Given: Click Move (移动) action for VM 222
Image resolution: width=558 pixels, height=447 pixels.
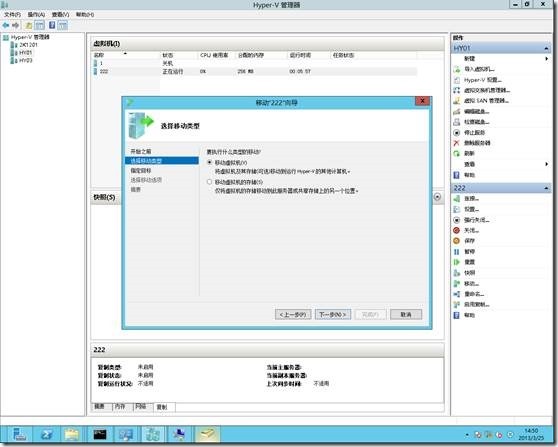Looking at the screenshot, I should click(x=472, y=284).
